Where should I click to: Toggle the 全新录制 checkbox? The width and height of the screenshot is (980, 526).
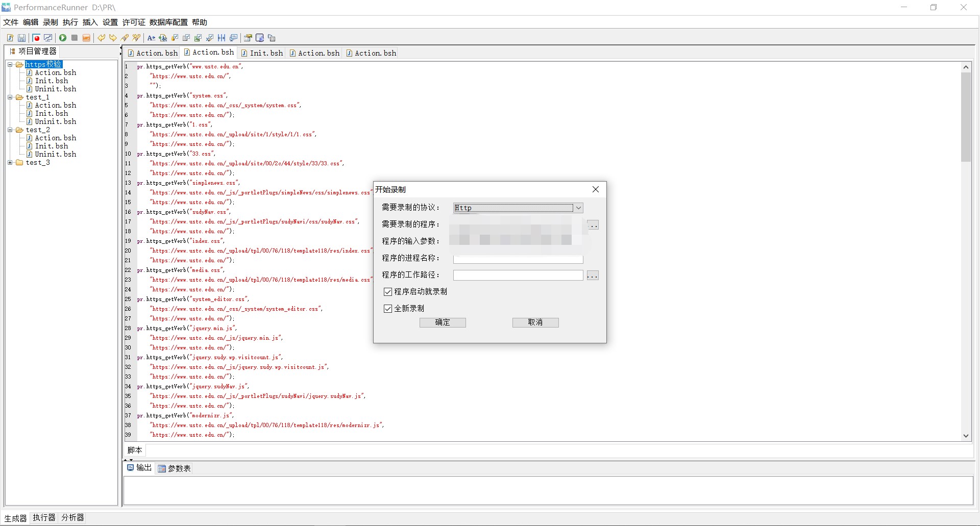(x=388, y=309)
